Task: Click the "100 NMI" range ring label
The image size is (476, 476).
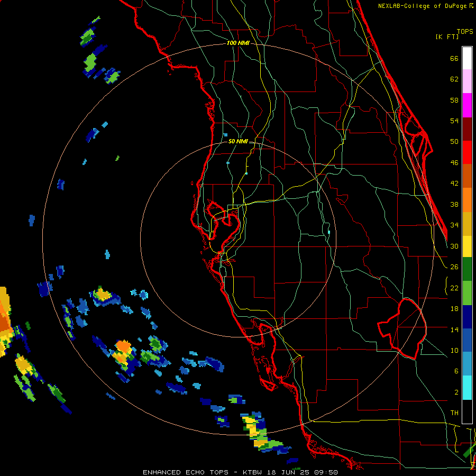Action: (238, 43)
